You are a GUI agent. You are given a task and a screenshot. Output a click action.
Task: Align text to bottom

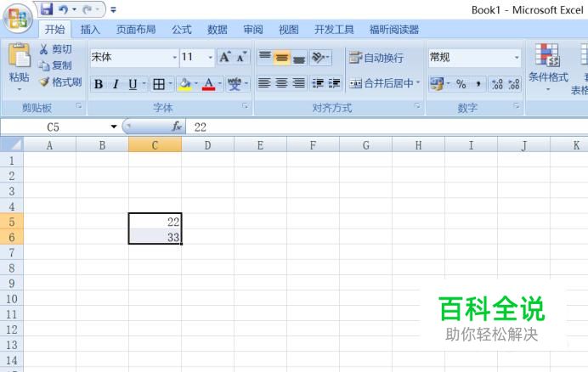pyautogui.click(x=299, y=58)
